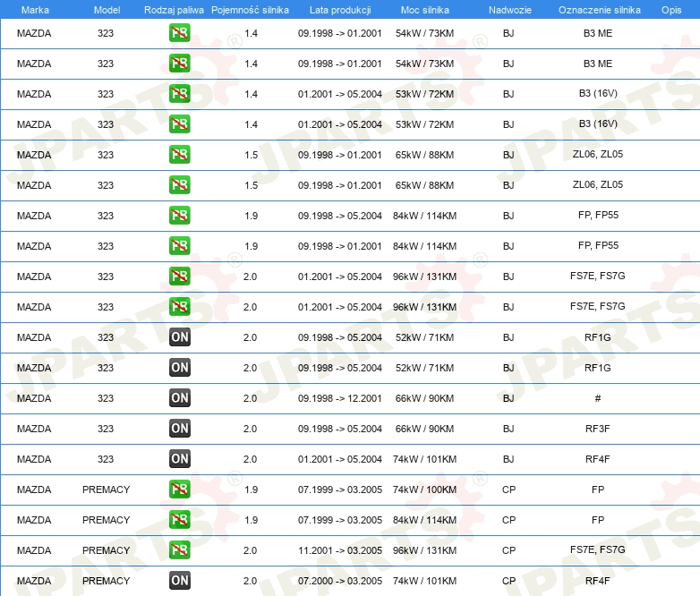Select '66kW / 90KM' in the RF3F row

tap(424, 429)
